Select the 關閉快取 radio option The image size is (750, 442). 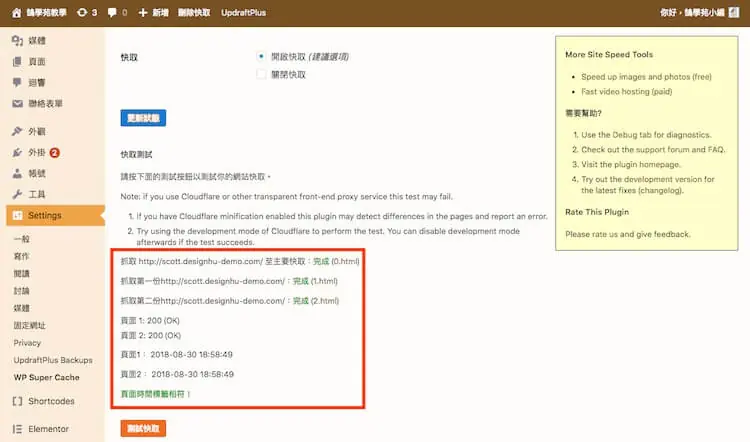point(261,74)
